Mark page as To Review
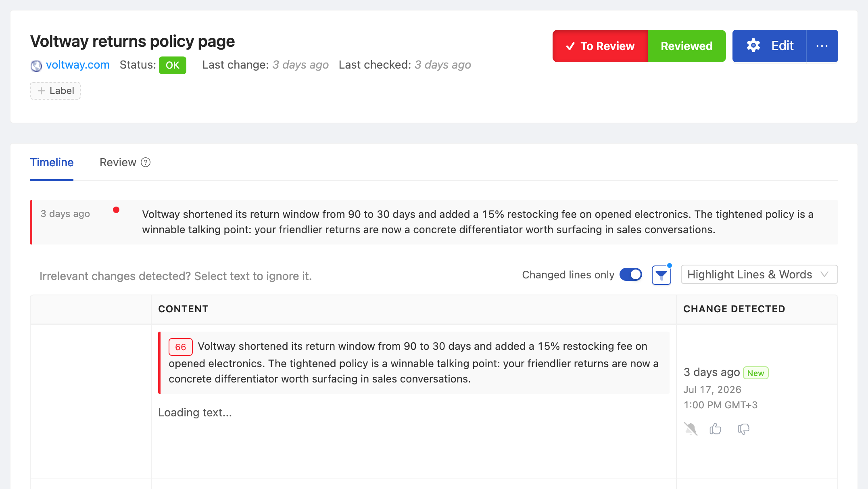 (600, 46)
